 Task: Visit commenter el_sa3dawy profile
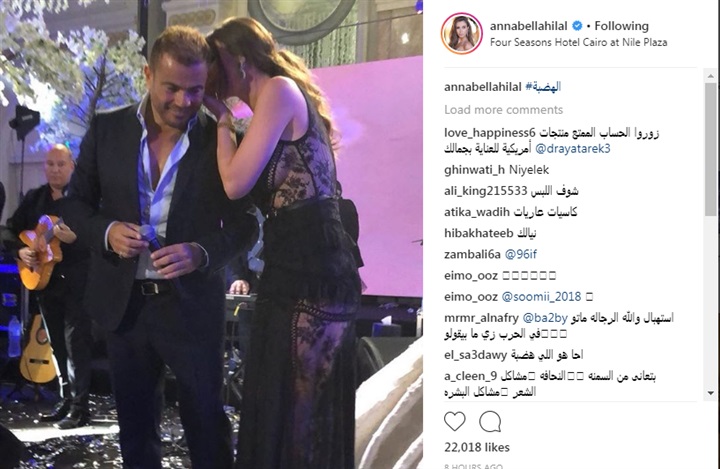tap(475, 355)
